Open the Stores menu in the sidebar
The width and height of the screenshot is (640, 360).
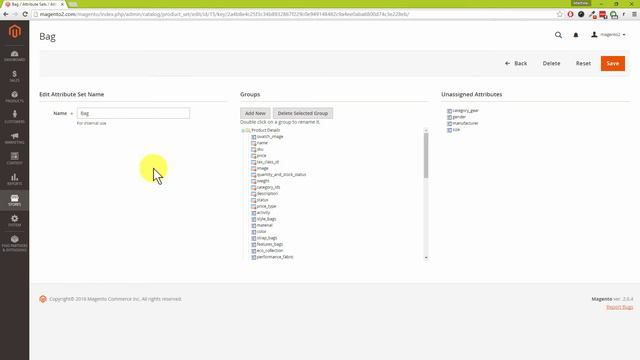click(15, 200)
